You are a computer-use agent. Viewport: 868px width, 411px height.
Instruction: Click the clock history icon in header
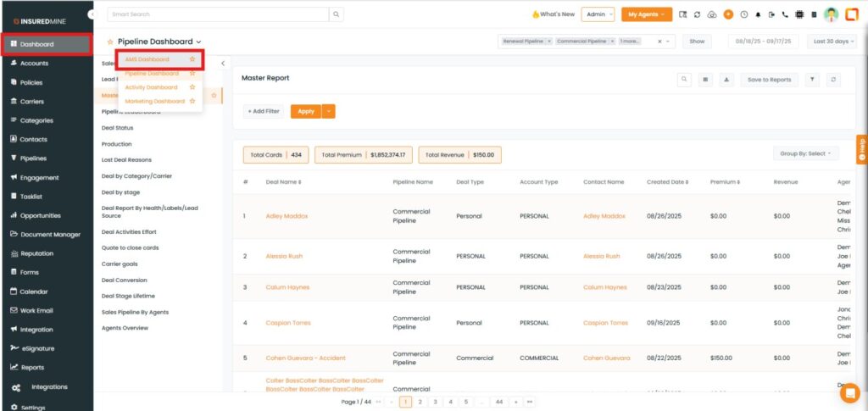click(x=743, y=14)
